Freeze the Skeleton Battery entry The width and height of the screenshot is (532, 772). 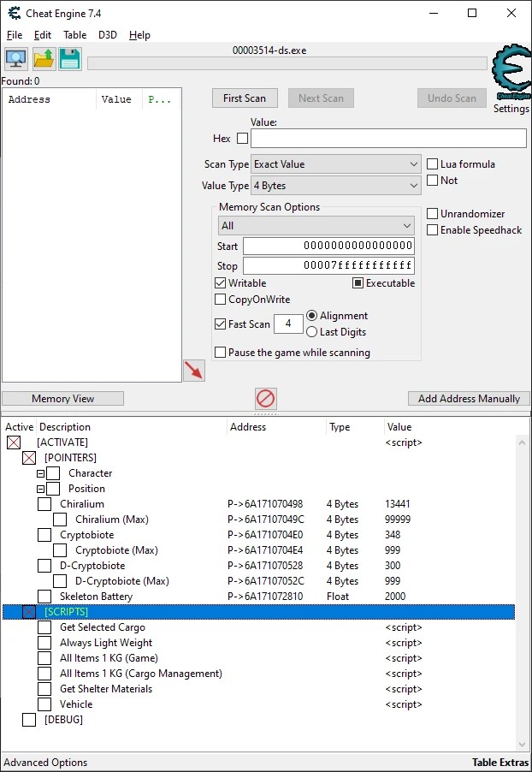[x=44, y=597]
